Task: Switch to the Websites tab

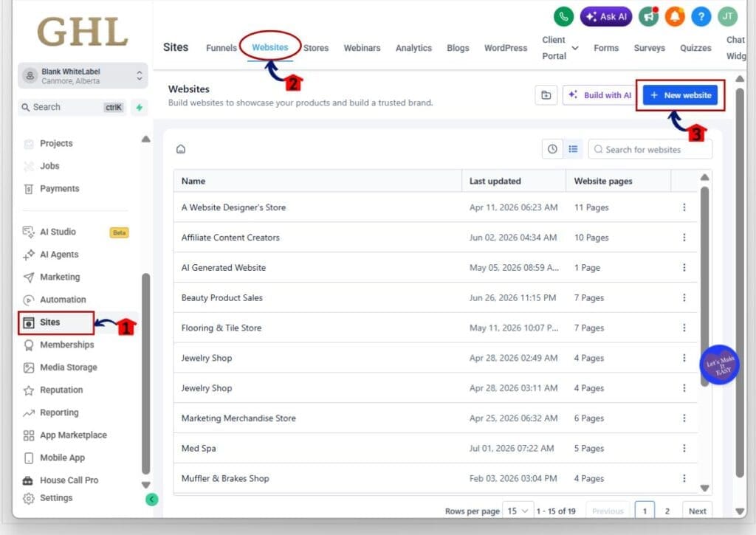Action: [x=270, y=47]
